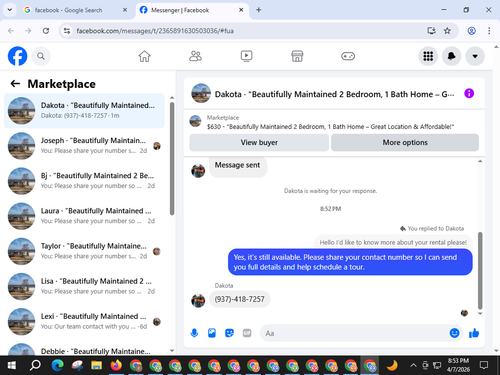Reload the page
Screen dimensions: 500x375
click(46, 31)
